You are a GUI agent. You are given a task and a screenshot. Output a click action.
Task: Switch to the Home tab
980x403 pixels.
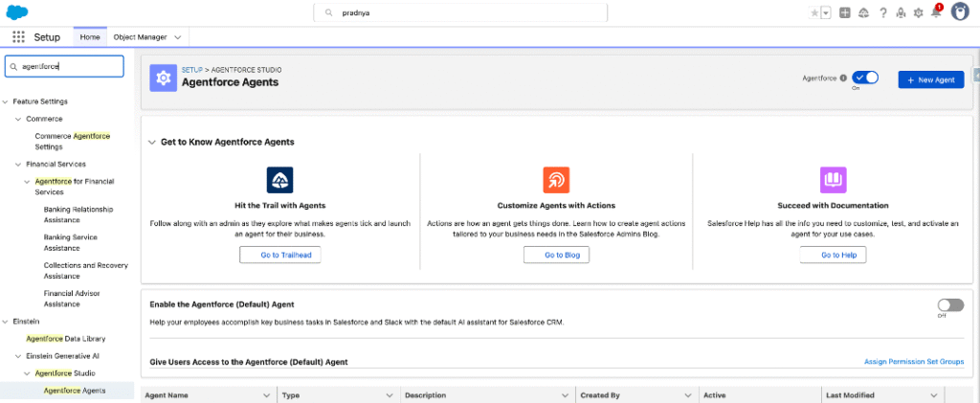pos(90,37)
